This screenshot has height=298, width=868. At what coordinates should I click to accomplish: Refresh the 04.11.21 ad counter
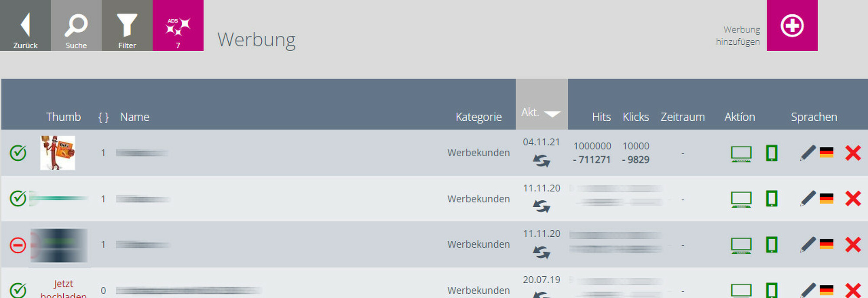(541, 161)
